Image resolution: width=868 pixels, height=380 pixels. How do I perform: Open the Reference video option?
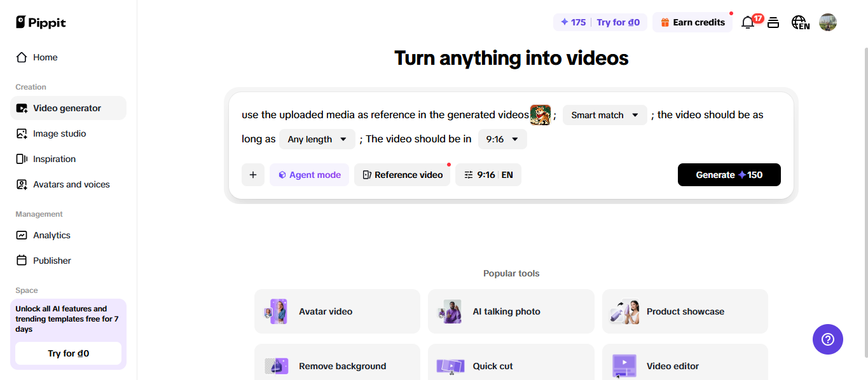coord(402,175)
